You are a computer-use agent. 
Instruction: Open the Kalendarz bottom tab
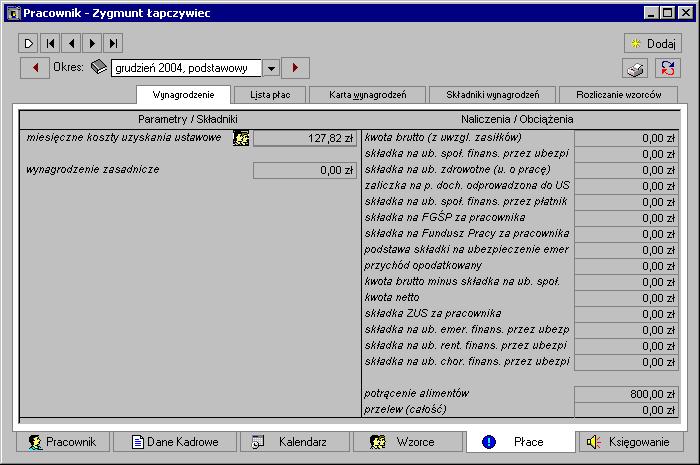tap(295, 442)
